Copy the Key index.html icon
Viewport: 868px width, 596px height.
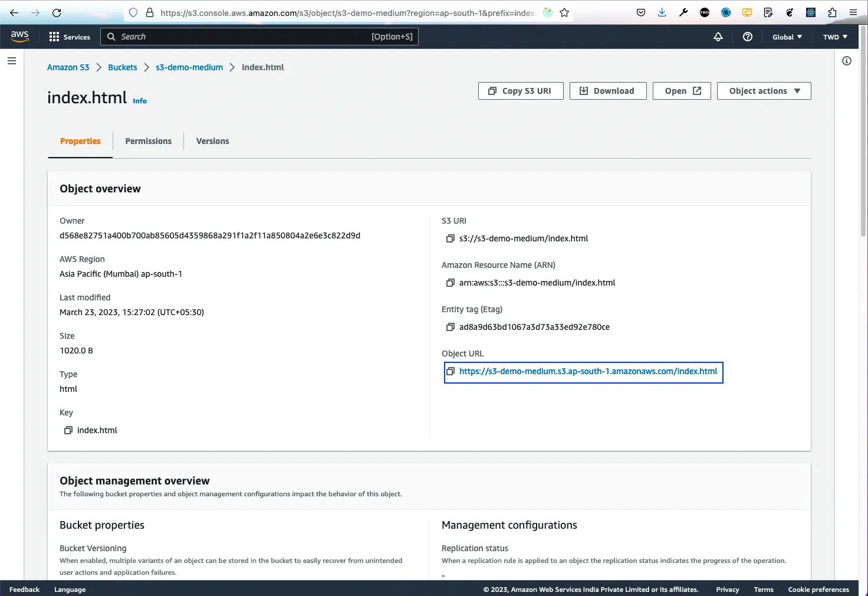click(x=68, y=430)
